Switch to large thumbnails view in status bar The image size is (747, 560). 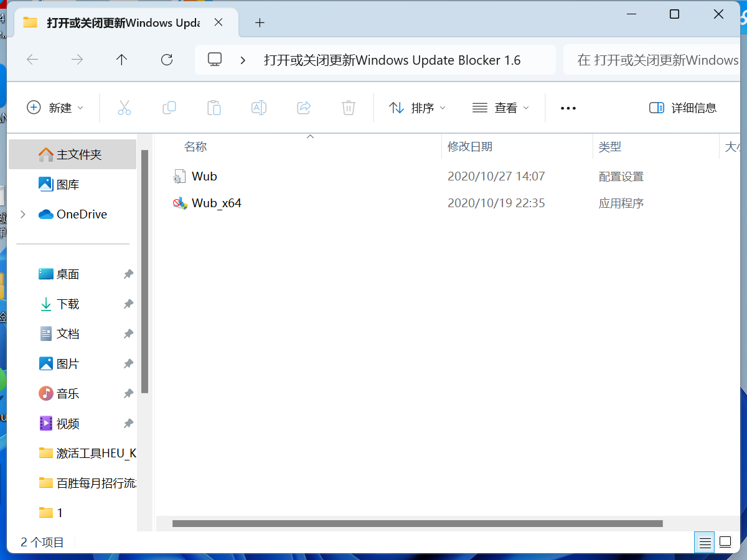point(725,542)
